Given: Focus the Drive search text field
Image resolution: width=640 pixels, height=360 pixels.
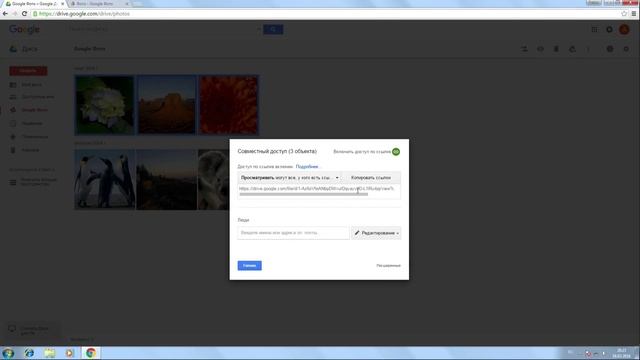Looking at the screenshot, I should coord(162,29).
